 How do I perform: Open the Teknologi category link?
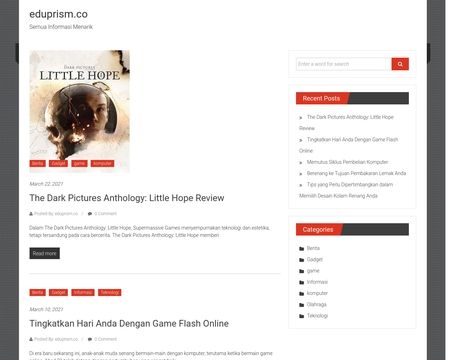tap(317, 316)
